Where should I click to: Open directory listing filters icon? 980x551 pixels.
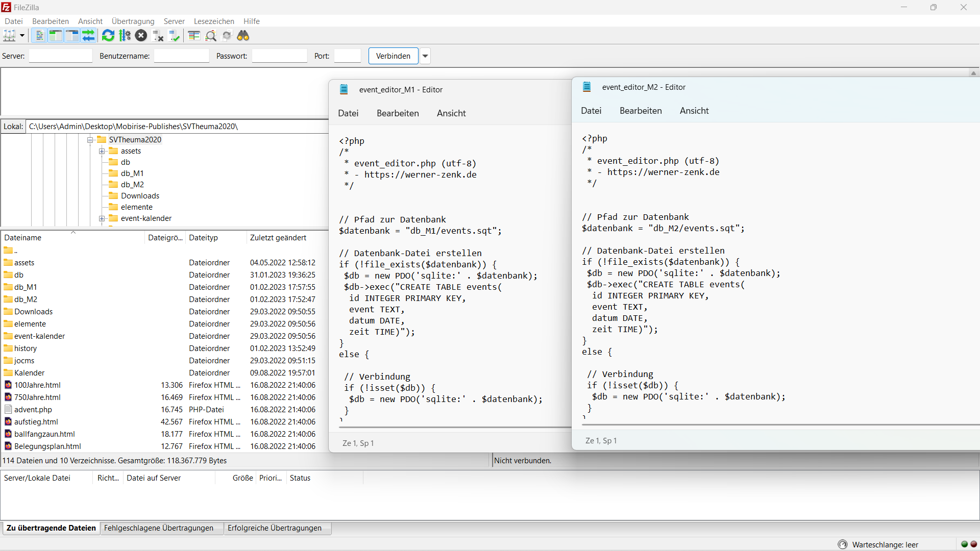(194, 36)
